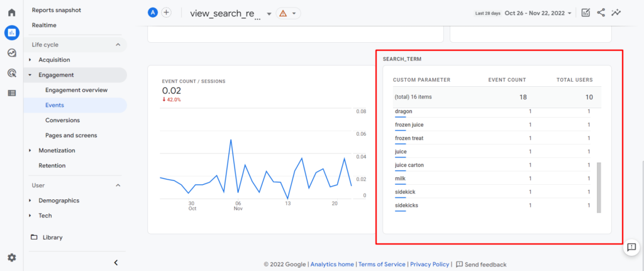644x271 pixels.
Task: Open the Configure table icon in left rail
Action: pos(12,93)
